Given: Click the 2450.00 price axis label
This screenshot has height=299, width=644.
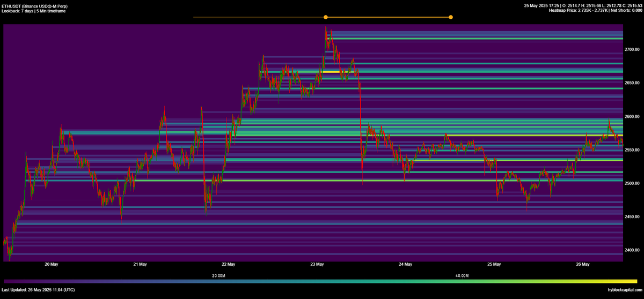Looking at the screenshot, I should tap(632, 217).
